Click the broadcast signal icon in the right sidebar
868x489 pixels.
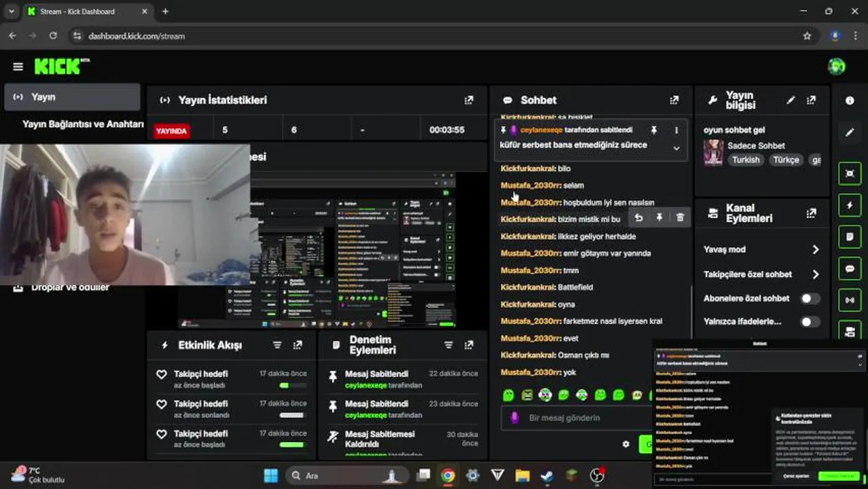(850, 300)
